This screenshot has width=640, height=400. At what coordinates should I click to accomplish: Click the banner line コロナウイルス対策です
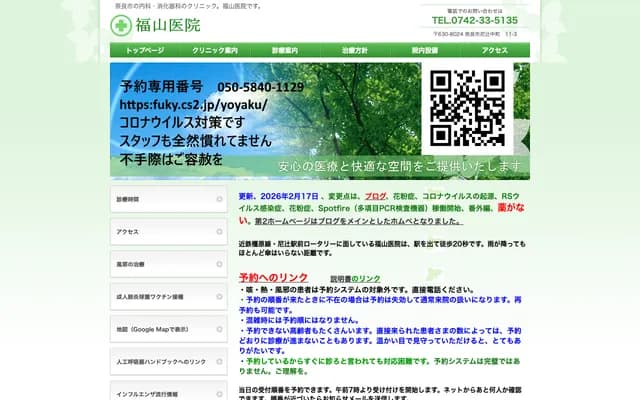(182, 122)
